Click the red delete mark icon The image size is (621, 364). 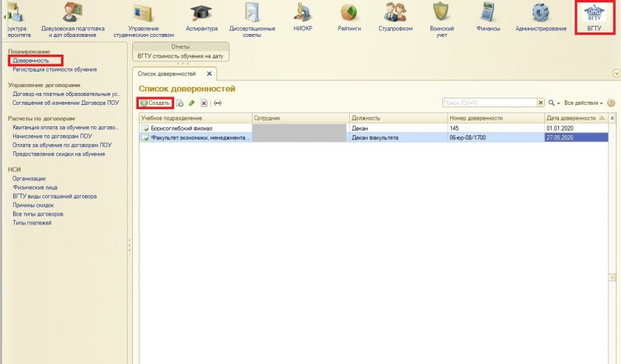point(204,103)
